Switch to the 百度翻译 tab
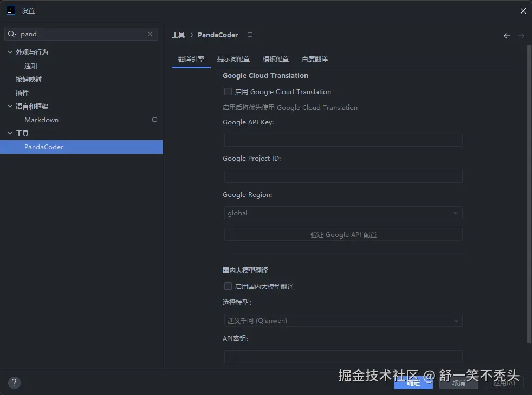532x395 pixels. pyautogui.click(x=315, y=59)
